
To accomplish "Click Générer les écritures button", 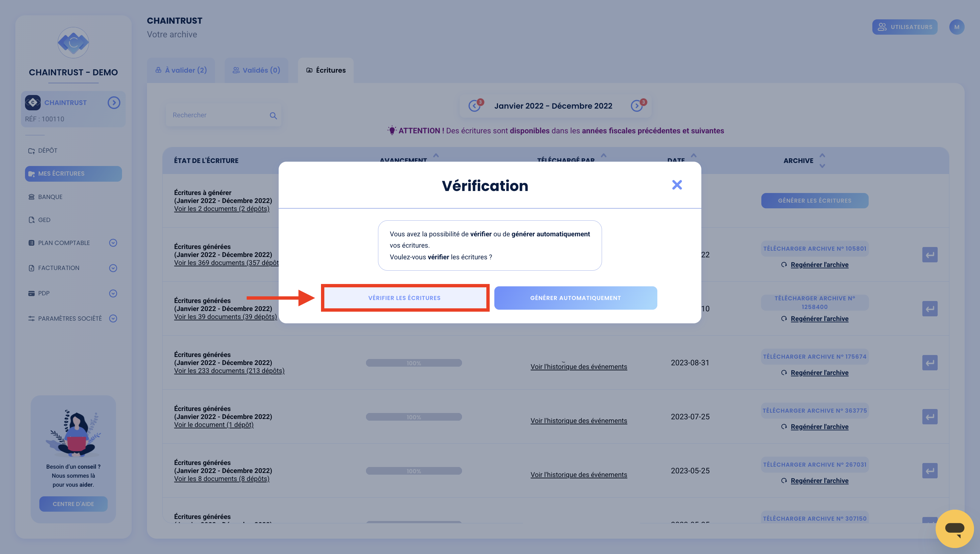I will (815, 201).
